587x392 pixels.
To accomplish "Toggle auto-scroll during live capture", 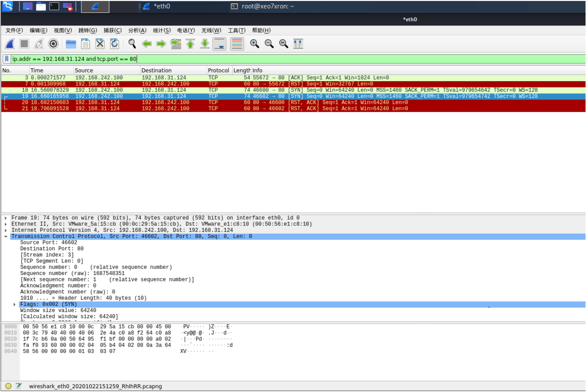I will [x=219, y=44].
